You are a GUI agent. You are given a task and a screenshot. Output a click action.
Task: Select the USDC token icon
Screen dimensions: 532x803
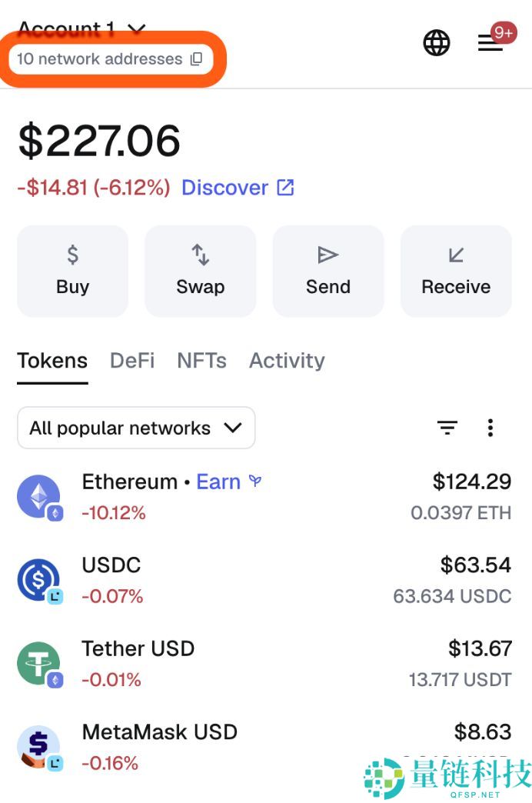pos(39,579)
